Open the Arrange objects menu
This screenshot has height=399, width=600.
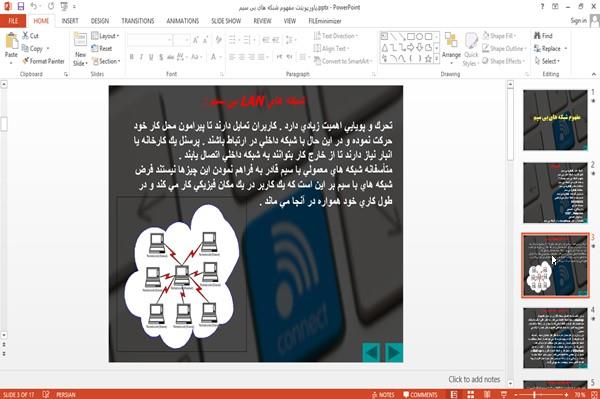point(451,49)
